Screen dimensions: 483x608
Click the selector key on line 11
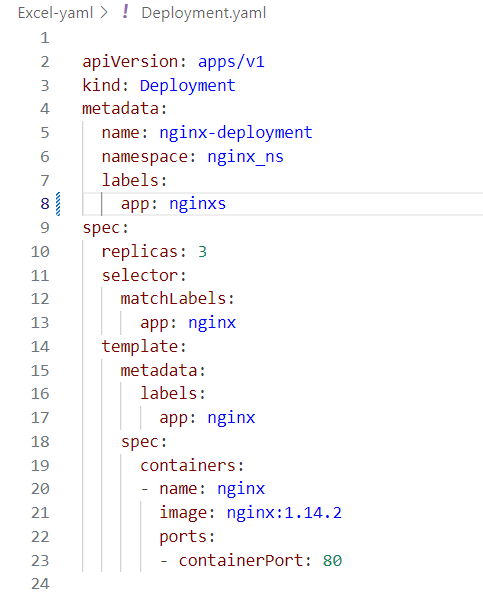coord(139,276)
